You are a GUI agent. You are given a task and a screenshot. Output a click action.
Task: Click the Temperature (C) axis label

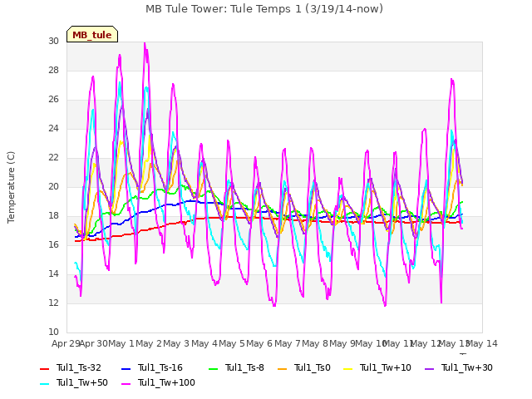point(11,187)
